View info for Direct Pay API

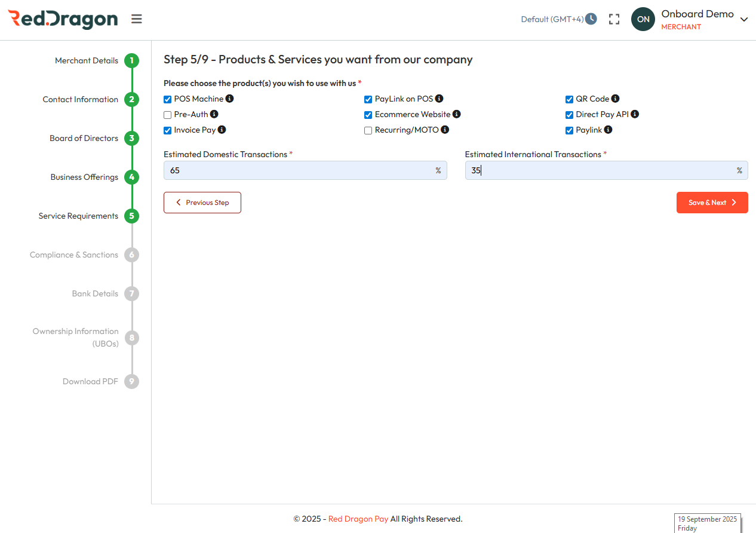pos(635,114)
